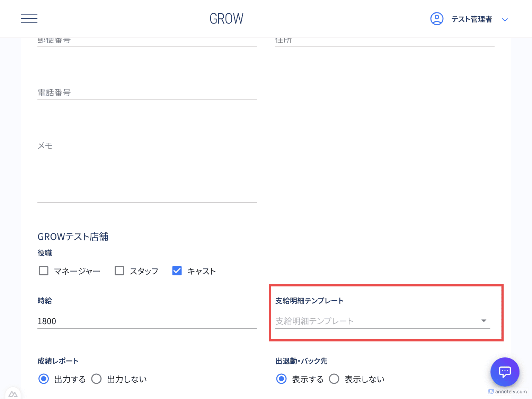Click the GROW logo in the header

click(x=226, y=18)
